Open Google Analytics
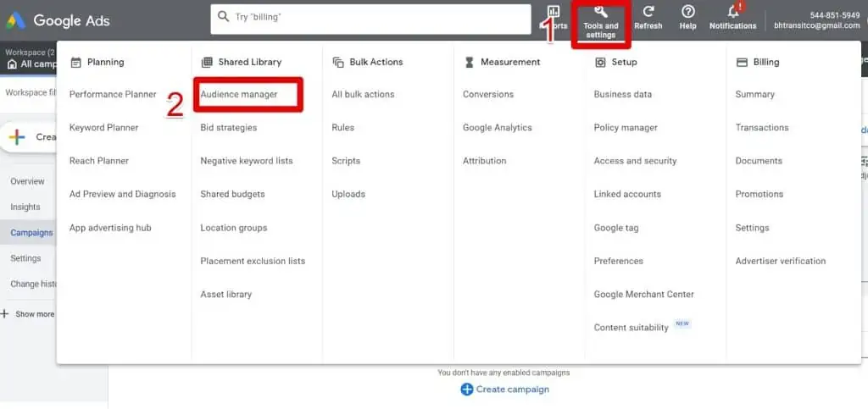This screenshot has height=409, width=868. click(497, 128)
